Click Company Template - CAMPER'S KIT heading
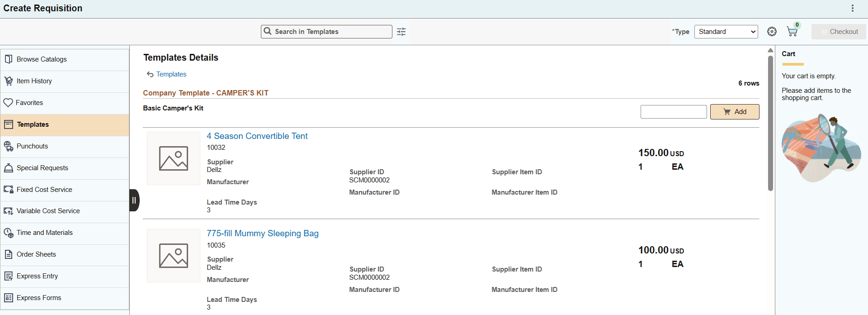 click(206, 93)
